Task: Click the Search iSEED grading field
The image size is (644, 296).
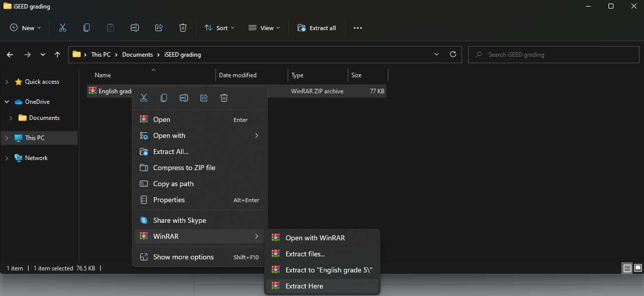Action: pyautogui.click(x=553, y=55)
